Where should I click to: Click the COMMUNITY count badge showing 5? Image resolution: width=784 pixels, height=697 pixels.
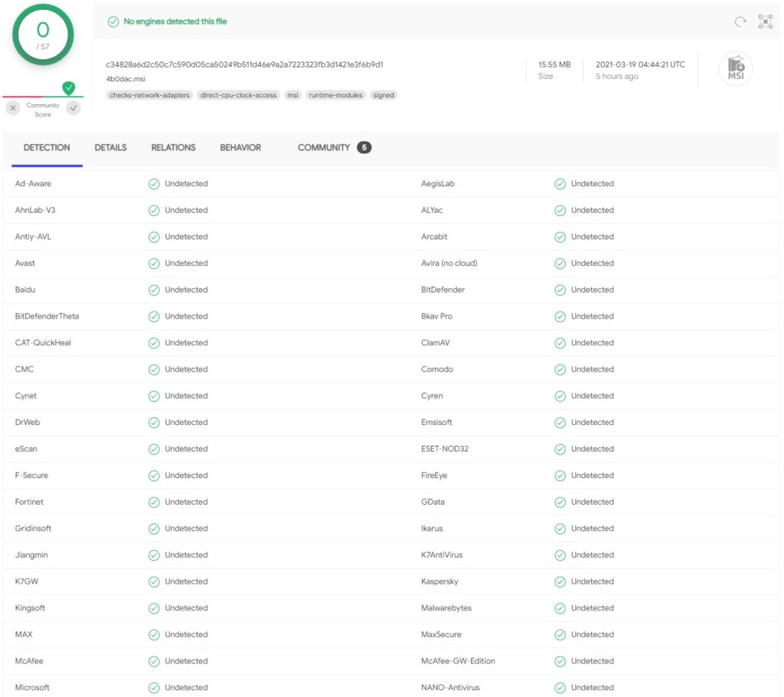coord(364,148)
